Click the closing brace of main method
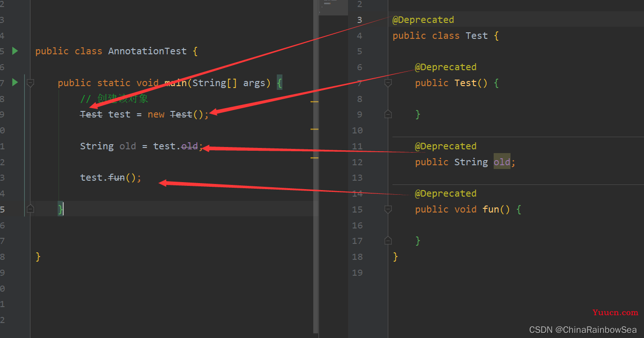This screenshot has width=644, height=338. tap(60, 209)
